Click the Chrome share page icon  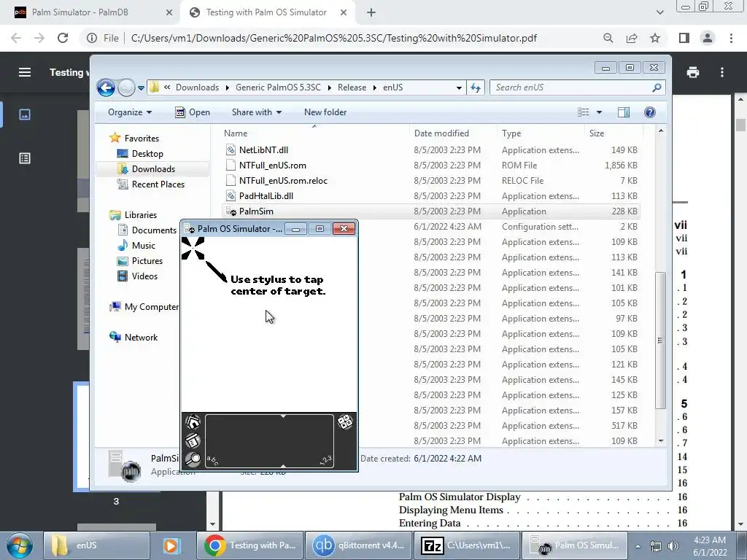pyautogui.click(x=632, y=38)
